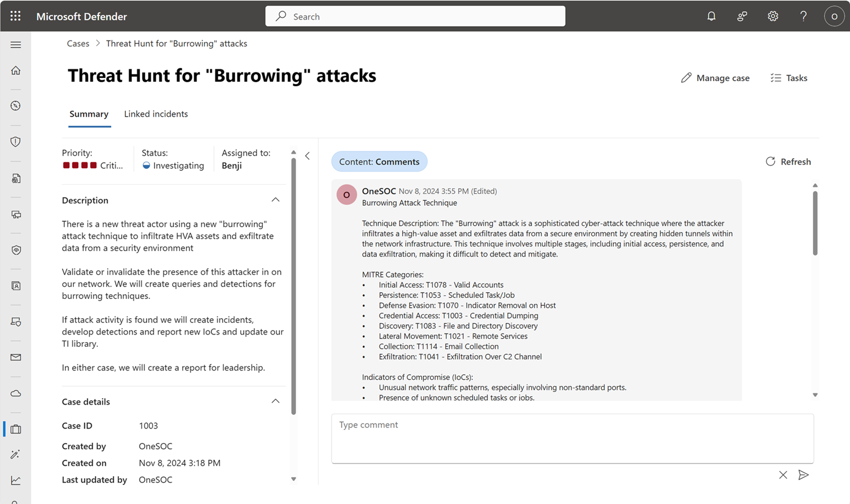This screenshot has height=504, width=850.
Task: Click the comments panel vertical scrollbar
Action: tap(815, 223)
